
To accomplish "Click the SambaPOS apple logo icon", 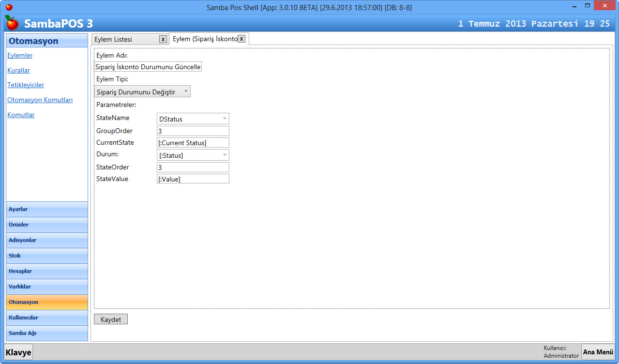I will (x=12, y=23).
